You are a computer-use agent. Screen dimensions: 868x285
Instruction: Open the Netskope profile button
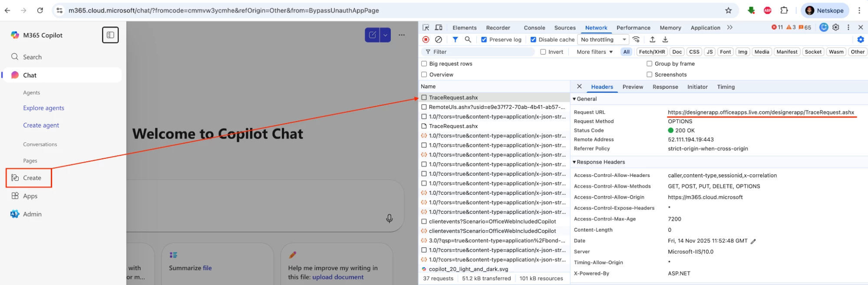click(825, 10)
